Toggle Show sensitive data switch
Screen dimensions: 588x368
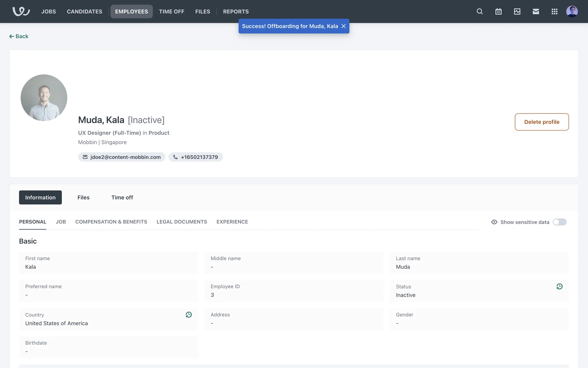(560, 222)
